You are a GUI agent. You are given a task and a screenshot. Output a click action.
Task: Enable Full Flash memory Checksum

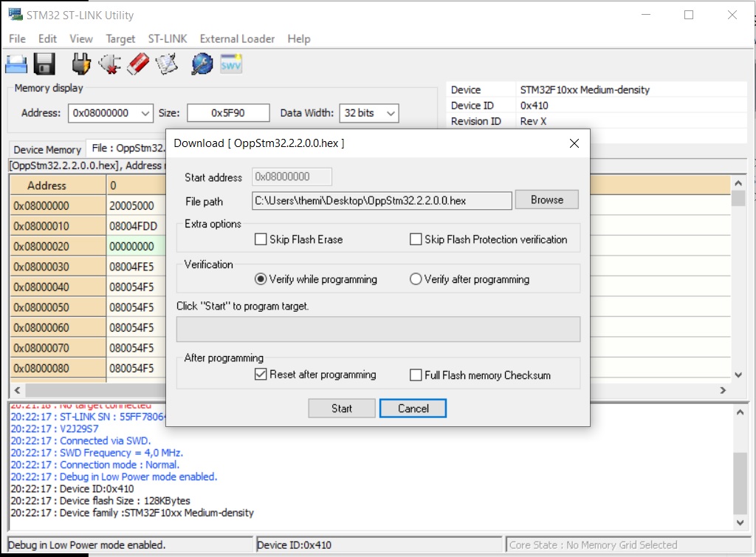click(416, 375)
